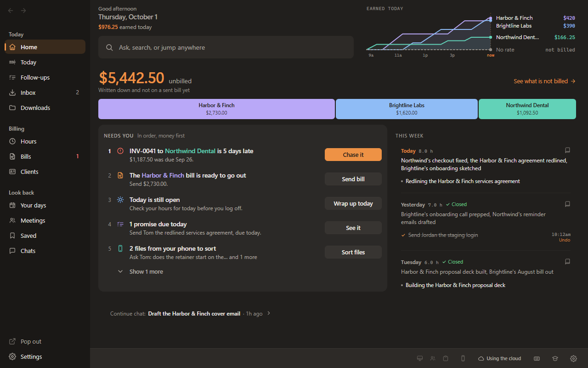Go back with the left arrow icon

pos(11,11)
